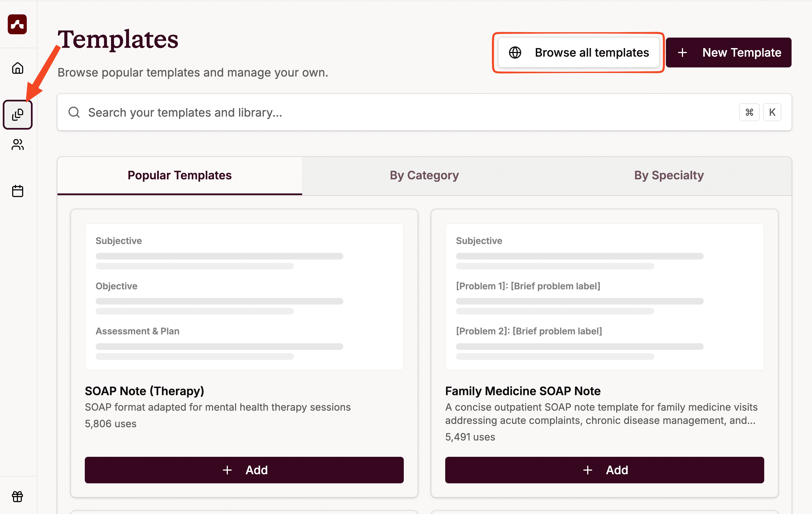Click the gift icon in sidebar
The image size is (812, 514).
pos(17,496)
